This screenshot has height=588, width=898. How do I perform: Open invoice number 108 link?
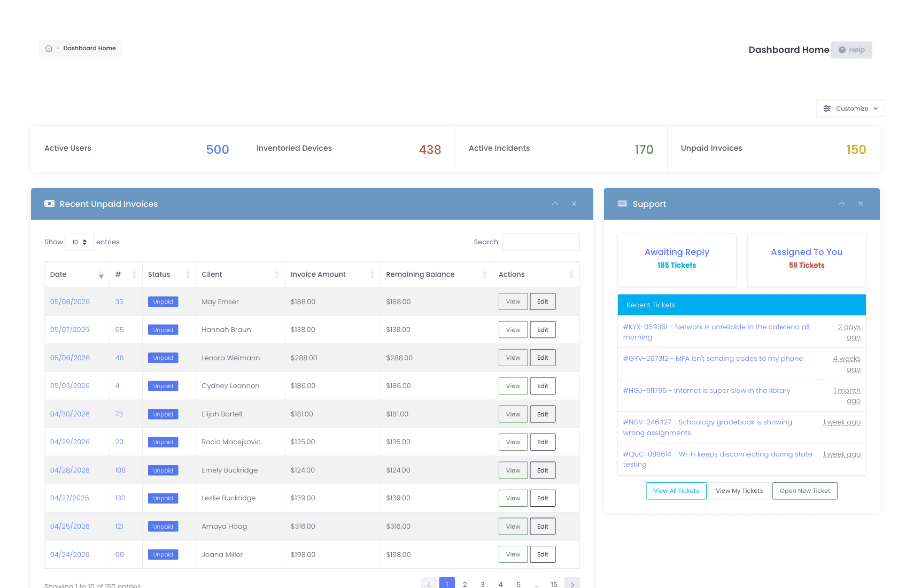click(x=120, y=470)
